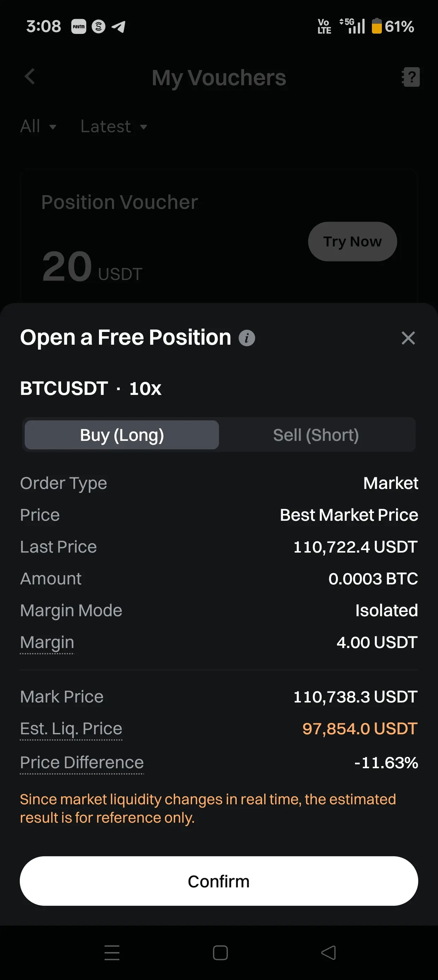Tap the Est. Liq. Price label
Viewport: 438px width, 980px height.
pos(71,729)
